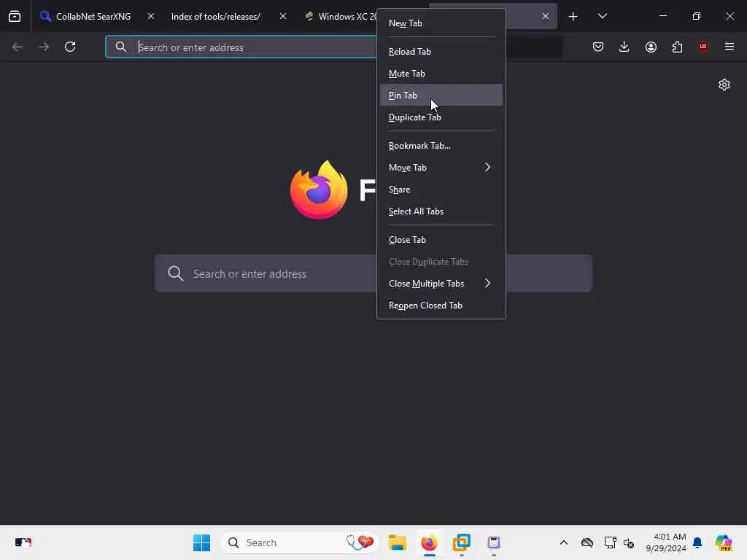The height and width of the screenshot is (560, 747).
Task: Switch to the Windows XC tab
Action: coord(339,17)
